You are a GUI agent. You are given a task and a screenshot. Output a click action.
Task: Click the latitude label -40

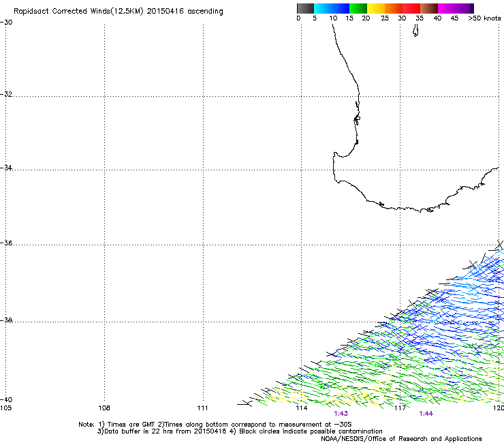click(6, 399)
